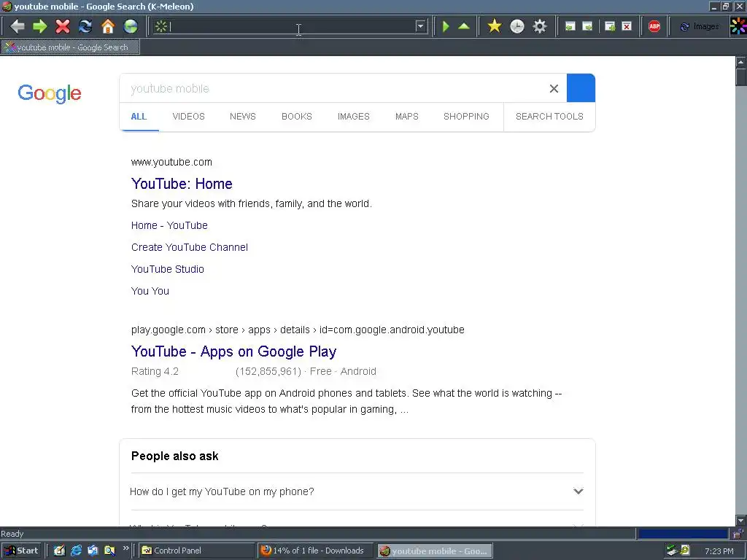
Task: Switch to the IMAGES results tab
Action: 354,117
